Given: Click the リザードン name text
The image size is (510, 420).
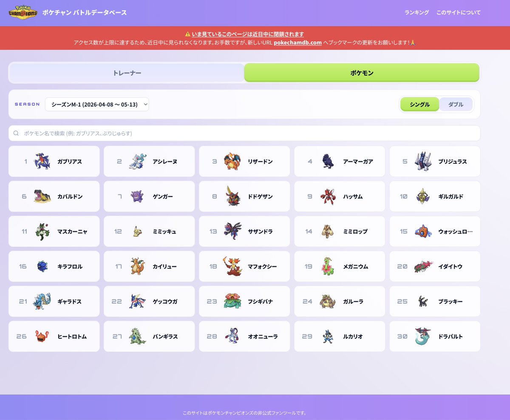Looking at the screenshot, I should [260, 162].
